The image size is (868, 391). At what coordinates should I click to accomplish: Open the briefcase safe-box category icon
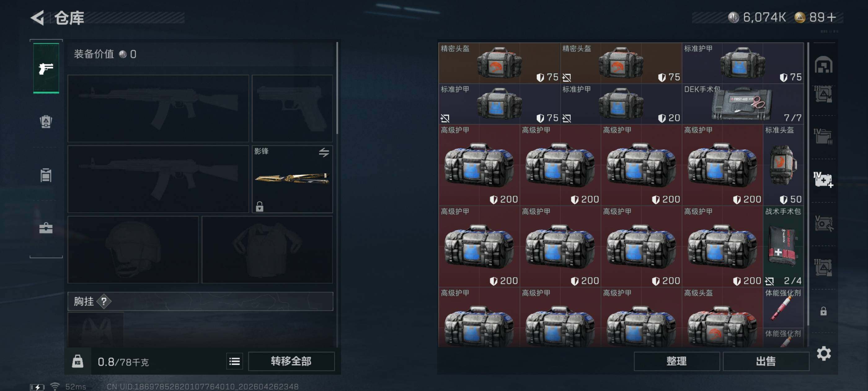click(46, 228)
